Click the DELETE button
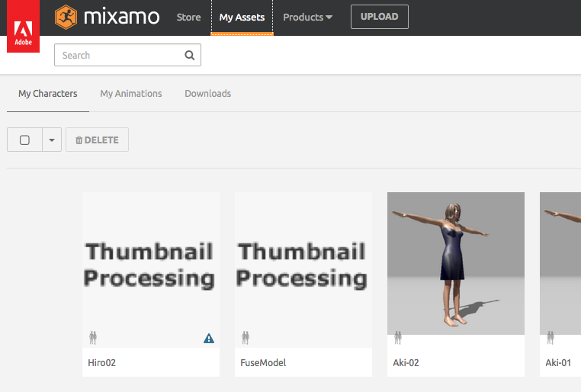 [x=97, y=140]
